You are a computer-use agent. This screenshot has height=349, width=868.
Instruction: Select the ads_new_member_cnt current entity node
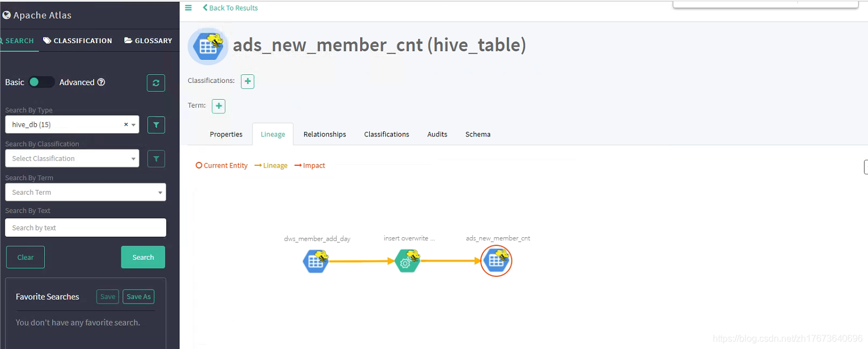496,261
